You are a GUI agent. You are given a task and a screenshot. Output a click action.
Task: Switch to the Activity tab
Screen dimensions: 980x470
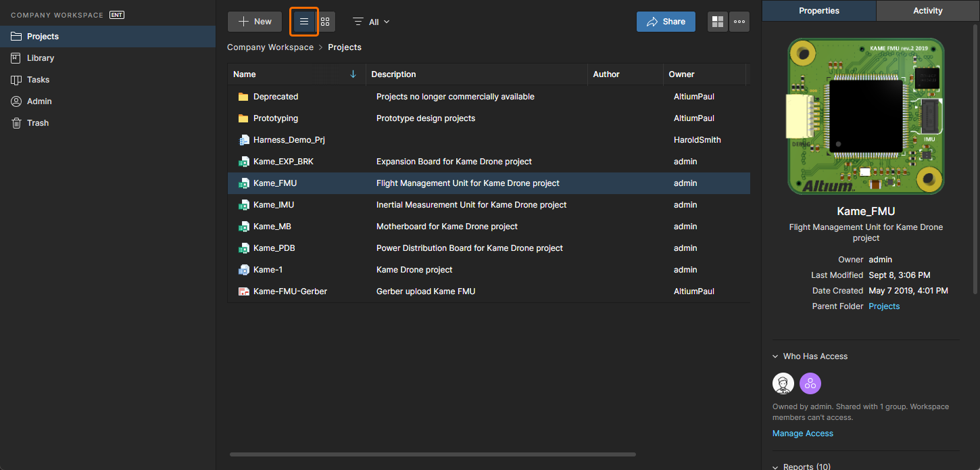(927, 11)
